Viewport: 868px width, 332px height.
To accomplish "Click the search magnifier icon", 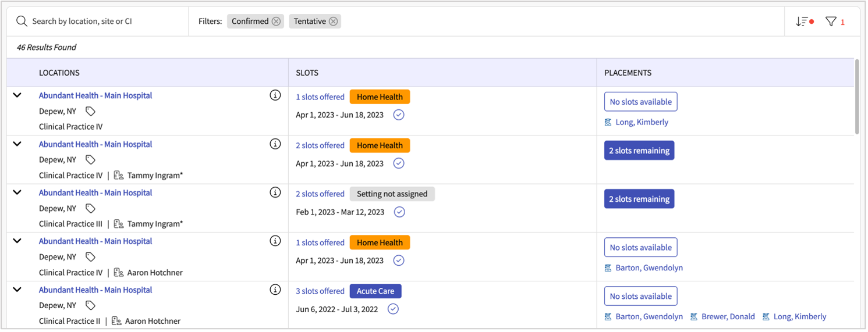I will point(22,22).
